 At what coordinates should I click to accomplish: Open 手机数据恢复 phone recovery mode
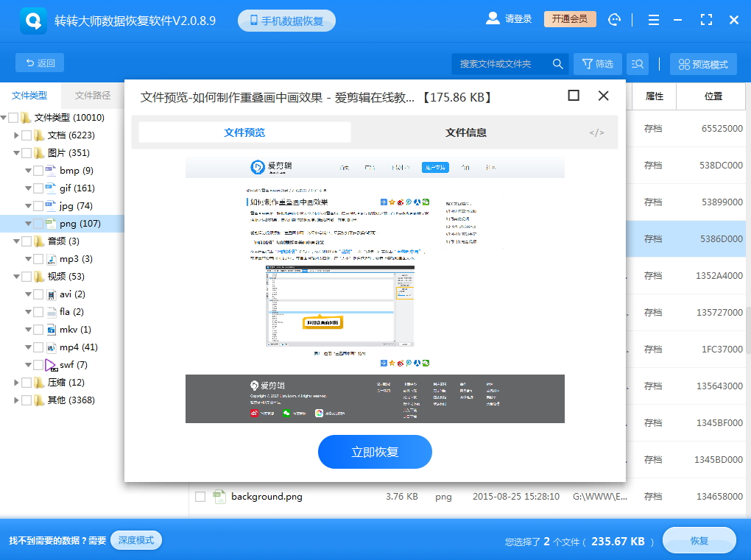[x=286, y=20]
